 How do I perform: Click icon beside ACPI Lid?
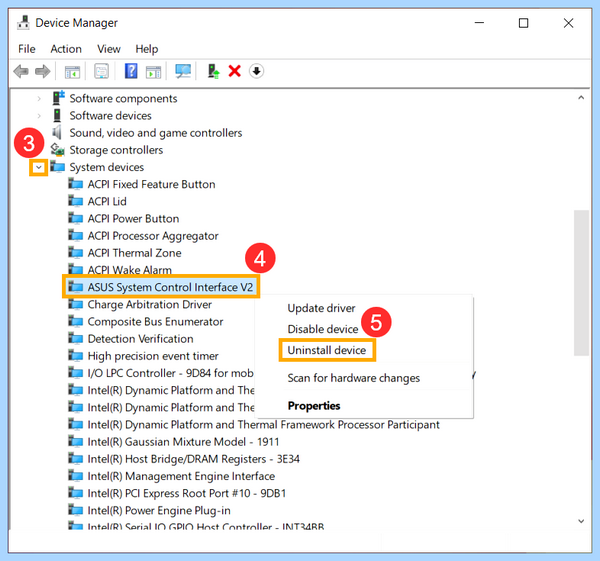coord(75,201)
